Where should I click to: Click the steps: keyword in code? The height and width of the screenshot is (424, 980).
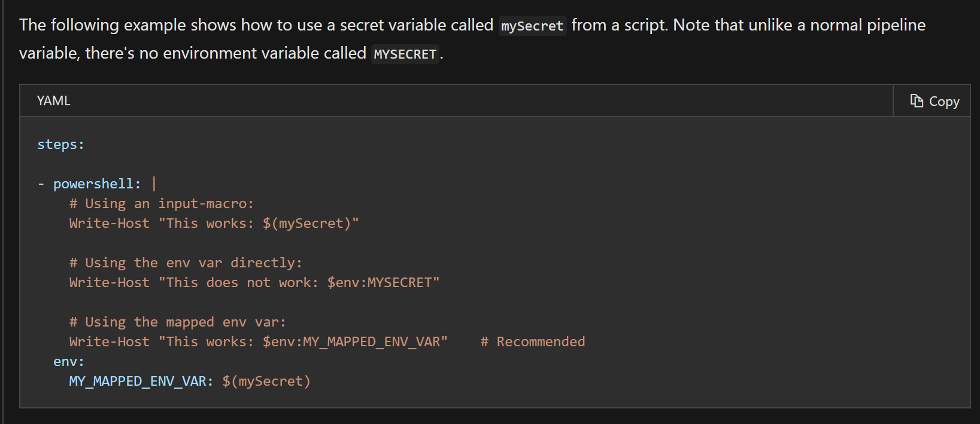tap(61, 145)
